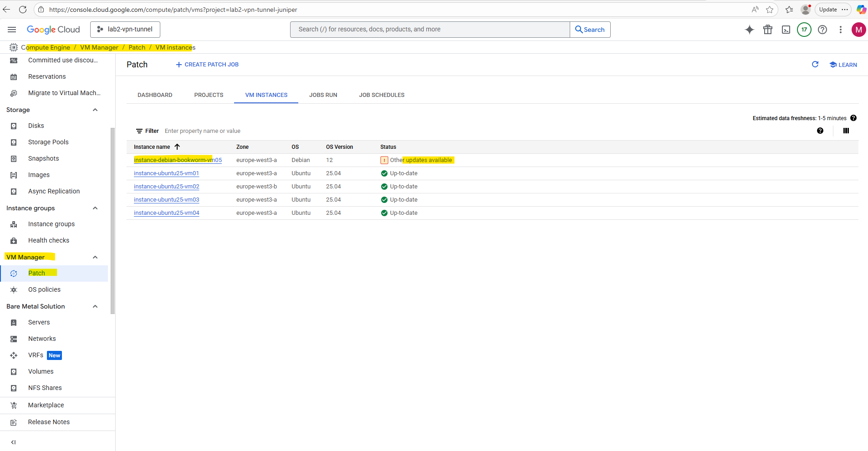Sort by Instance name column header
The height and width of the screenshot is (451, 868).
(152, 147)
